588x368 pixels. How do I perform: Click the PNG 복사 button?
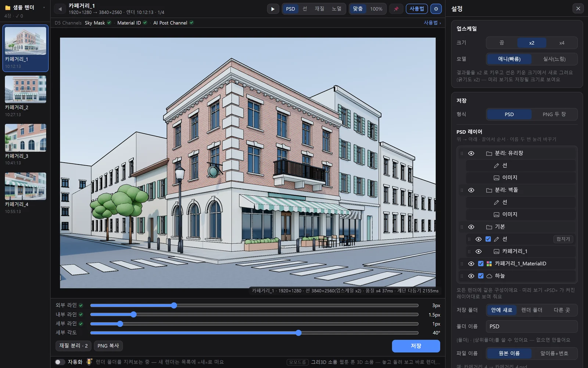point(108,346)
